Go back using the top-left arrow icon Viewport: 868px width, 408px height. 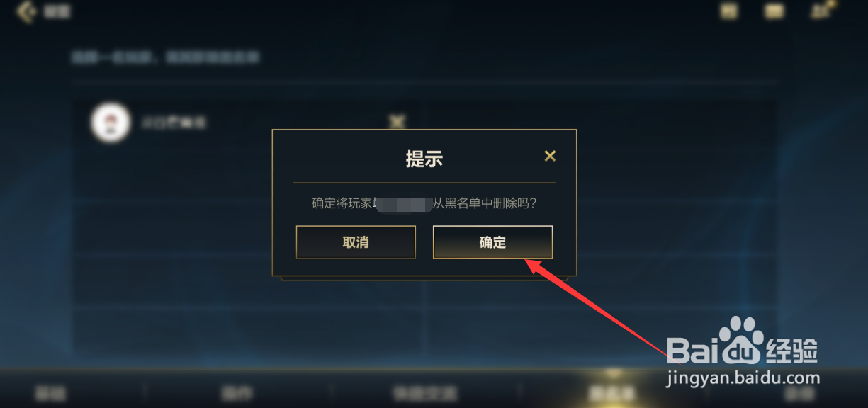(x=27, y=11)
